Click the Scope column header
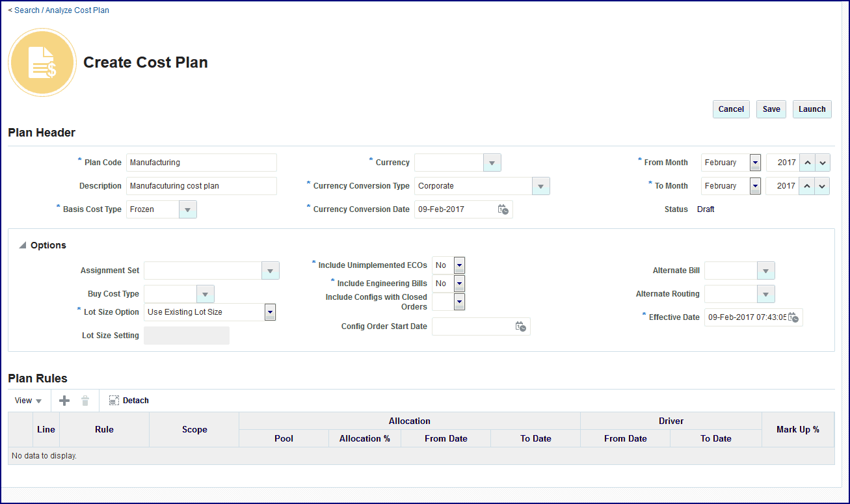The image size is (850, 504). (x=194, y=430)
